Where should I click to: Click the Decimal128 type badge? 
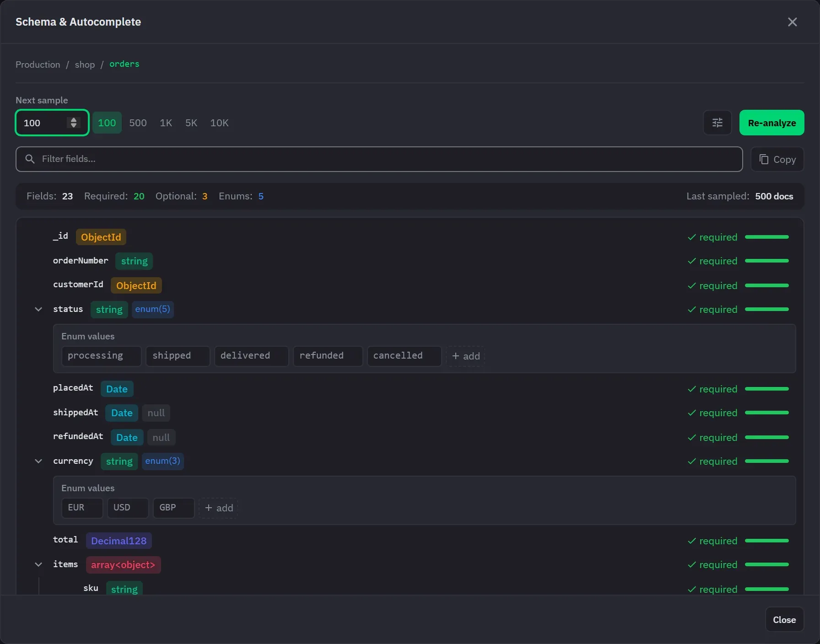119,541
